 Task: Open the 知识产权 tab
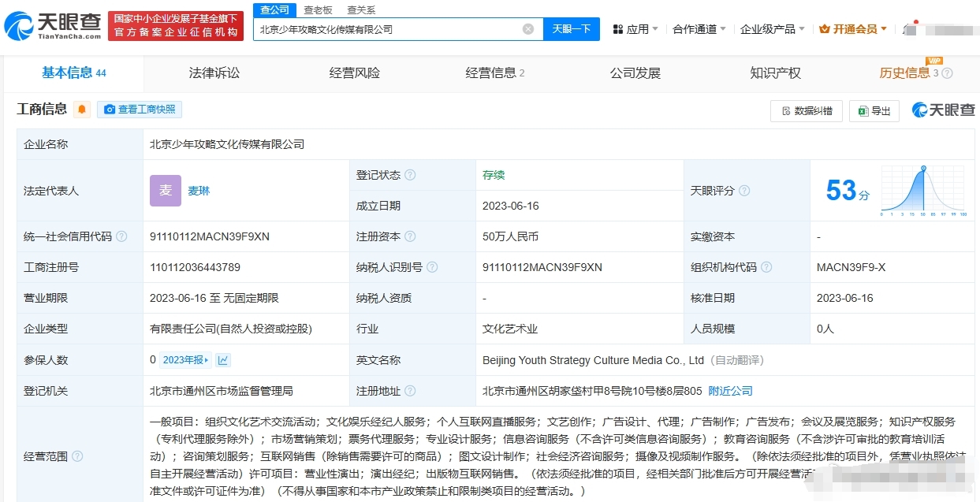coord(775,73)
